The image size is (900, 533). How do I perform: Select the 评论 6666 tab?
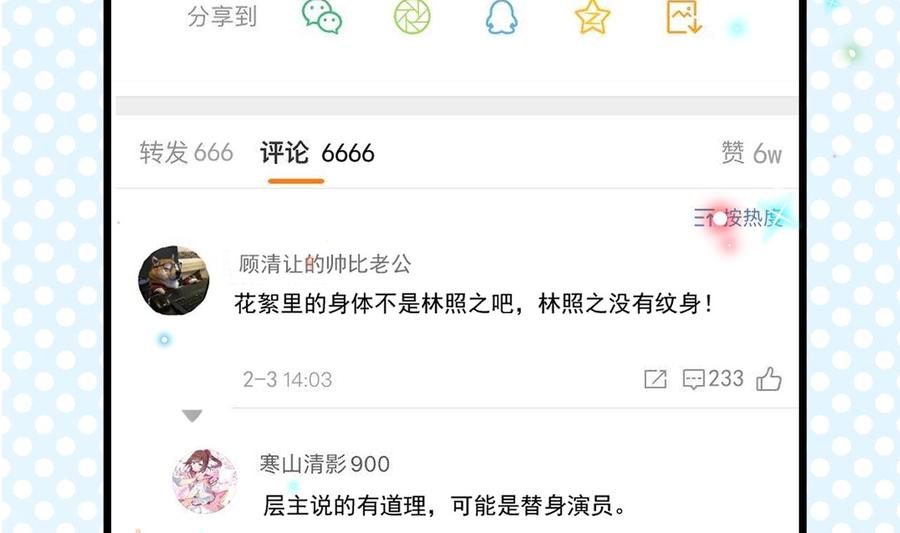[x=317, y=153]
